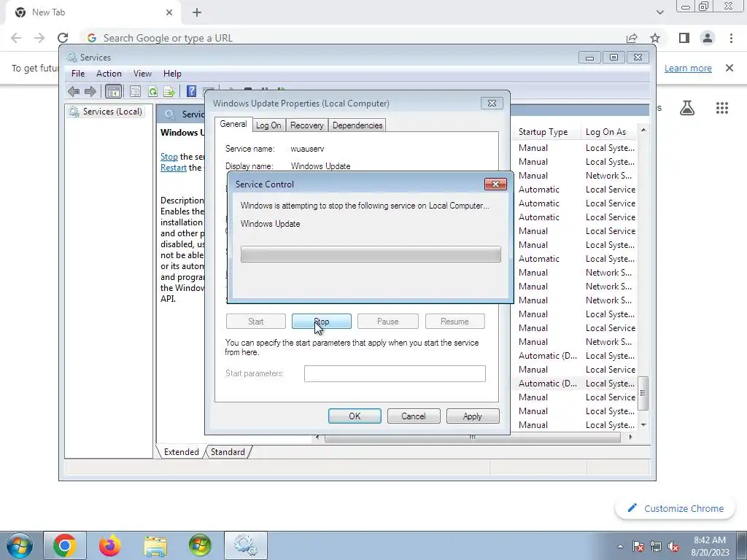The image size is (747, 560).
Task: Select Services (Local) tree node
Action: point(106,112)
